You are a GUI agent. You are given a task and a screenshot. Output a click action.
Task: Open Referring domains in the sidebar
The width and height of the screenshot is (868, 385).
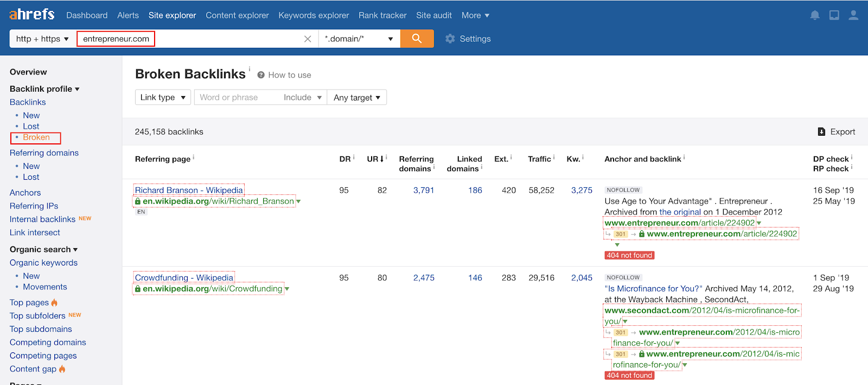[44, 153]
